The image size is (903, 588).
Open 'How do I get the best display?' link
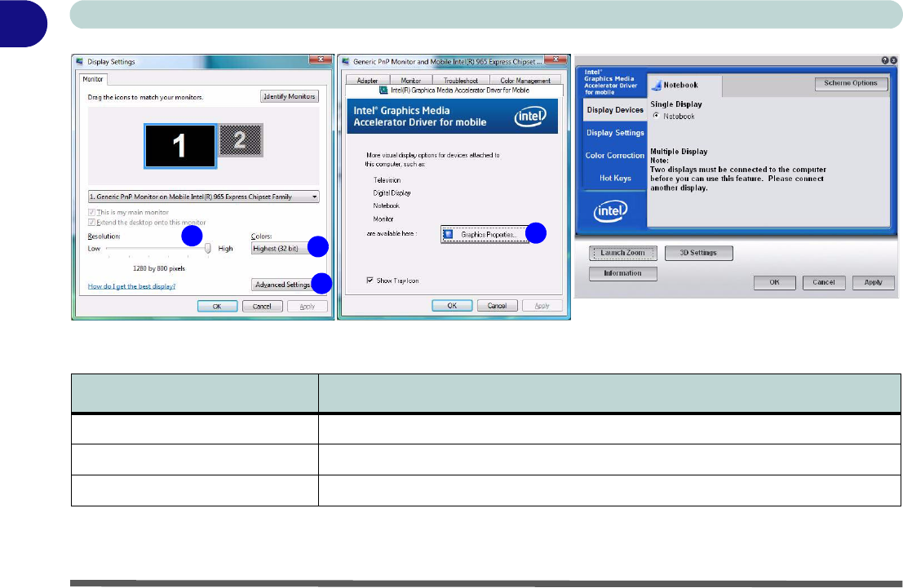tap(131, 286)
